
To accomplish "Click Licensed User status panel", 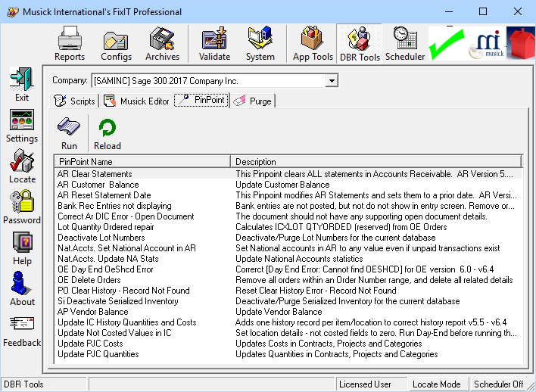I will pyautogui.click(x=372, y=384).
